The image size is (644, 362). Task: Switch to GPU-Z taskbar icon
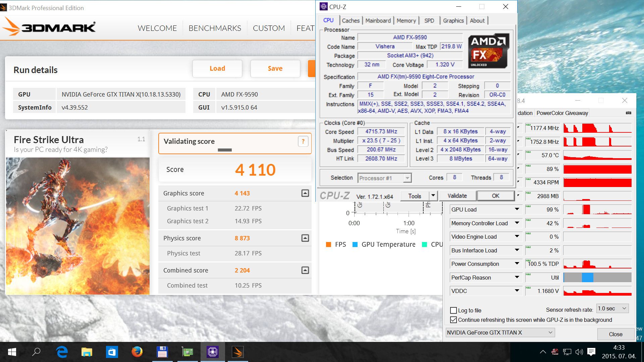(x=187, y=352)
